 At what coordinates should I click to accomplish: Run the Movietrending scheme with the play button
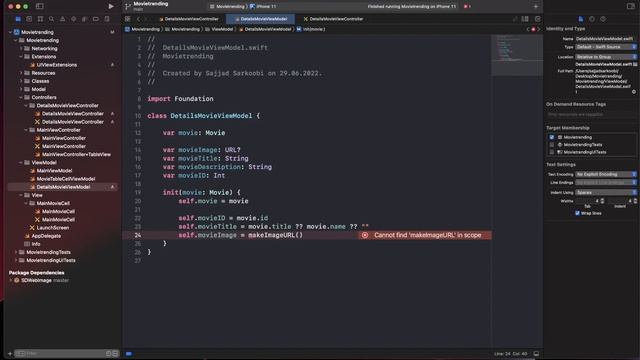[x=111, y=6]
